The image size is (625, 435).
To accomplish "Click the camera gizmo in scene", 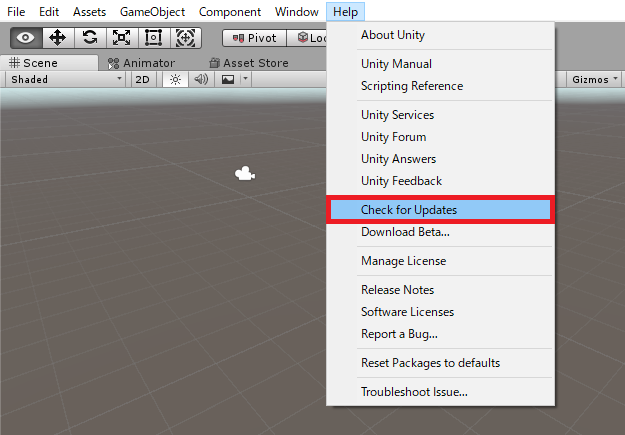I will click(245, 173).
